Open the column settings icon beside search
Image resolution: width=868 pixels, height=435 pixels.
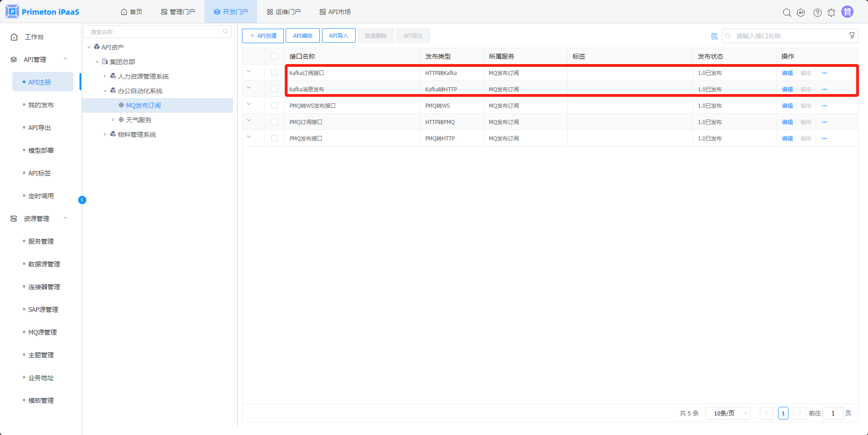(x=714, y=36)
